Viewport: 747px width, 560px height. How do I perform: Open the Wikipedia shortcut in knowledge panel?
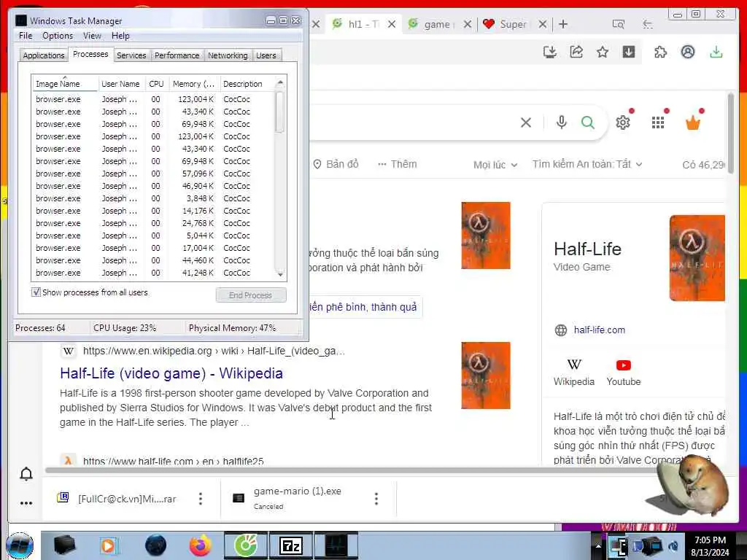point(574,372)
